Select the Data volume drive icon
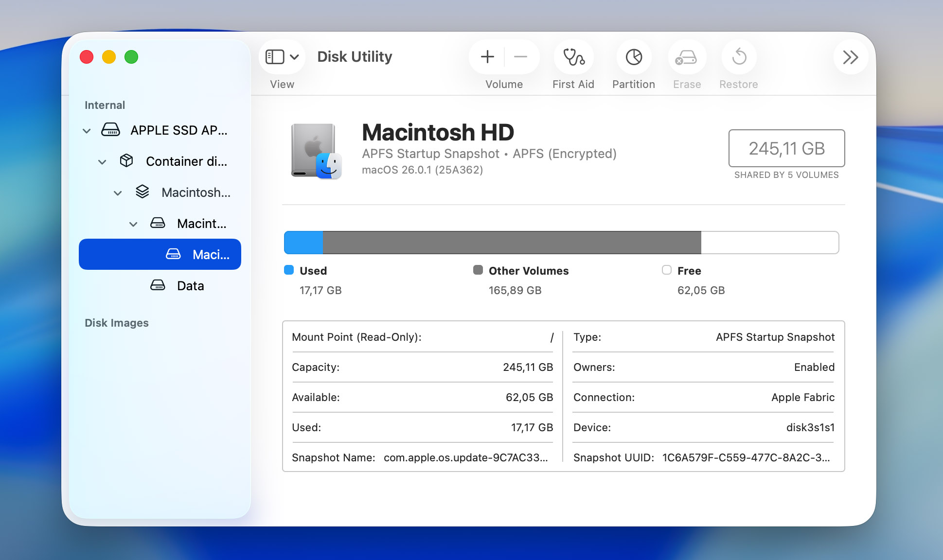Image resolution: width=943 pixels, height=560 pixels. click(158, 285)
